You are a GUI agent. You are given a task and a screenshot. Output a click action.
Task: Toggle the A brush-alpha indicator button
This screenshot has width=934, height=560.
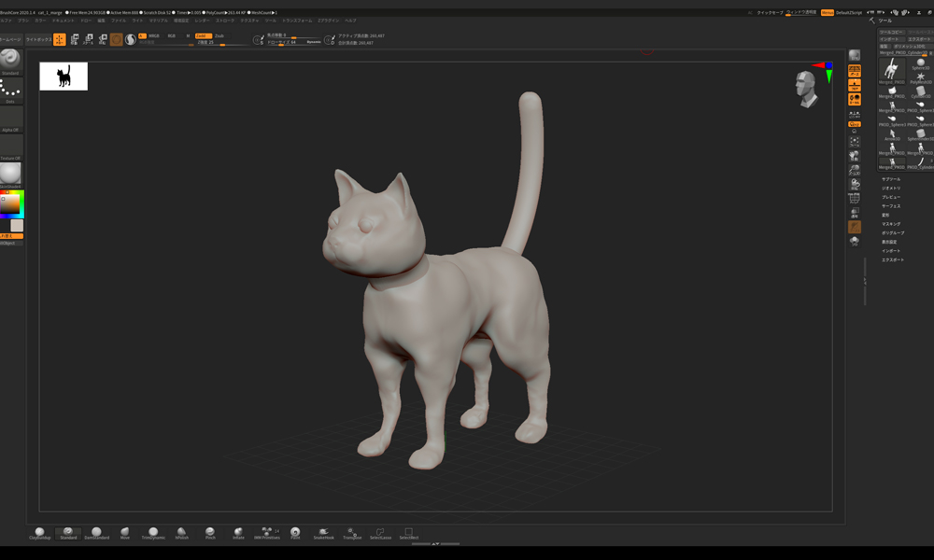click(x=142, y=35)
